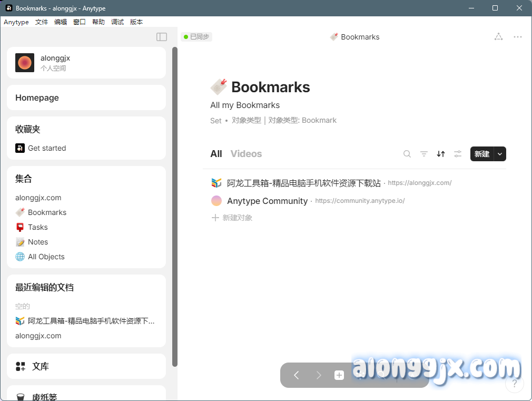
Task: Open Tasks in the sidebar collection
Action: (38, 227)
